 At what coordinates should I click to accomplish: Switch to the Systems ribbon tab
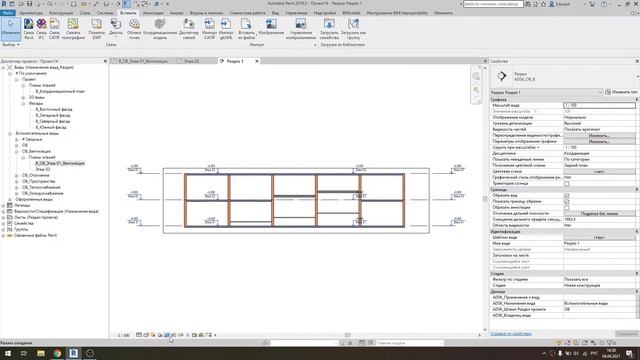tap(105, 13)
